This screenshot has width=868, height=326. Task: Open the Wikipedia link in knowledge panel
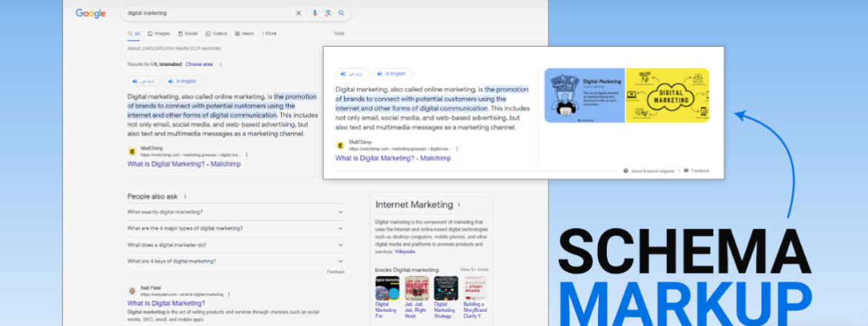(x=404, y=251)
